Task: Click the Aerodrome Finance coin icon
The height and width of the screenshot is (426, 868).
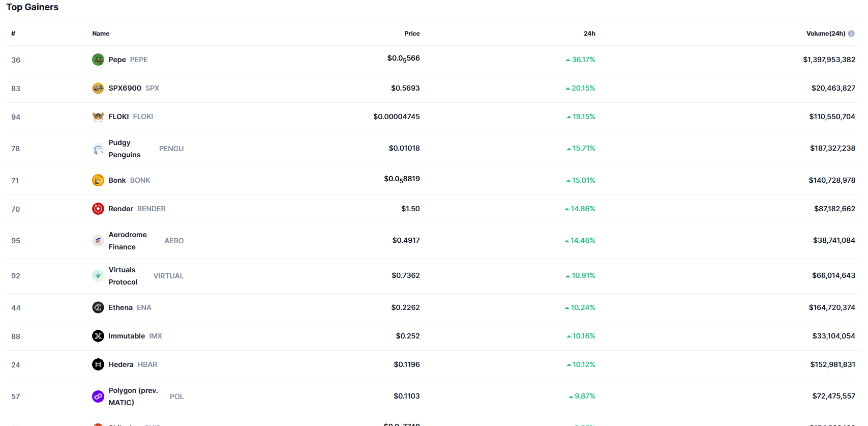Action: pyautogui.click(x=98, y=241)
